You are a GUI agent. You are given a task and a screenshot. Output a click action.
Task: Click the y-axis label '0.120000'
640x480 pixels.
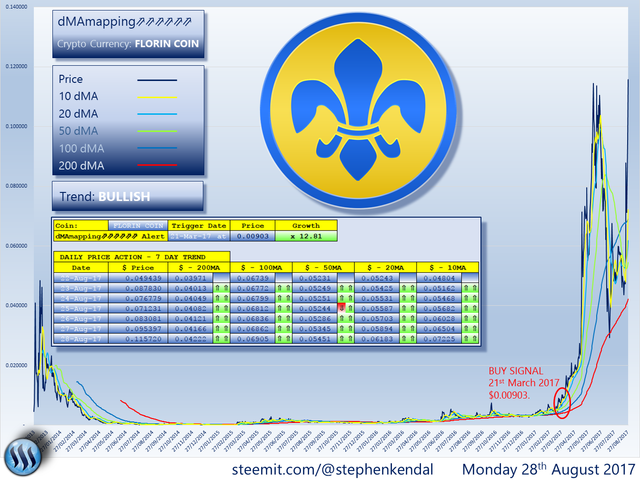(x=16, y=66)
